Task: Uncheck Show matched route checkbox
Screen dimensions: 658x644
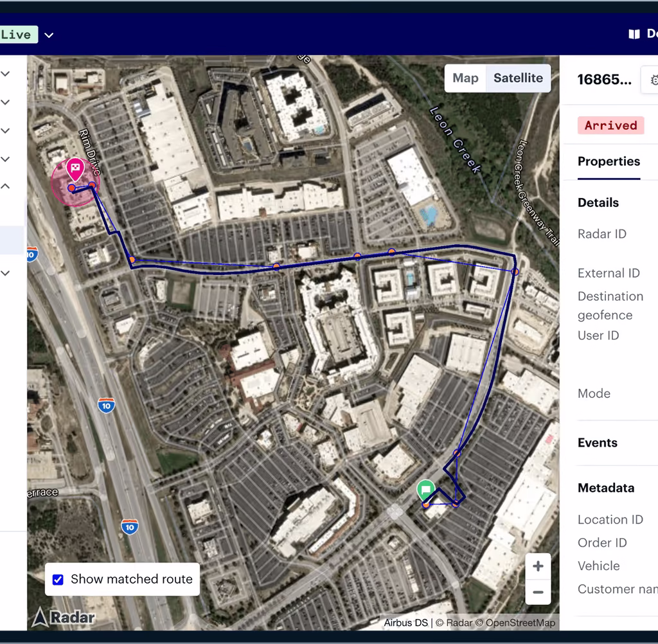Action: click(x=58, y=579)
